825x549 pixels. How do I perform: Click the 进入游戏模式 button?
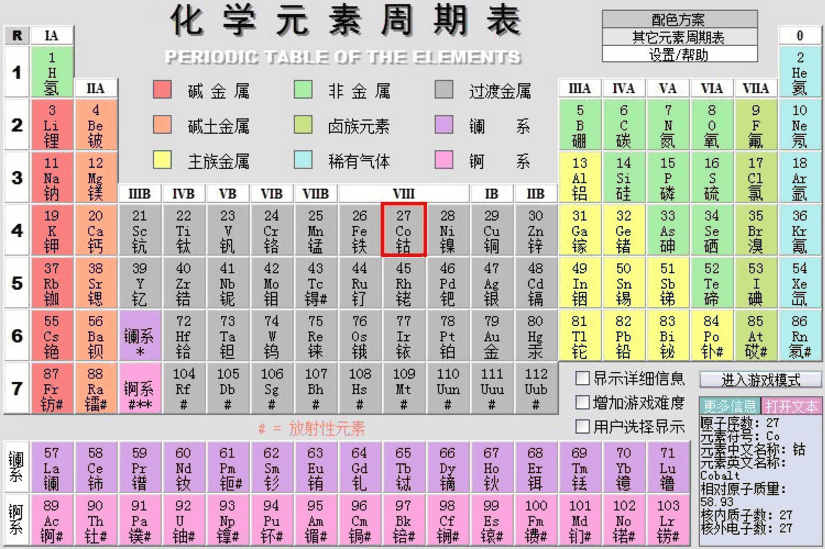(760, 380)
